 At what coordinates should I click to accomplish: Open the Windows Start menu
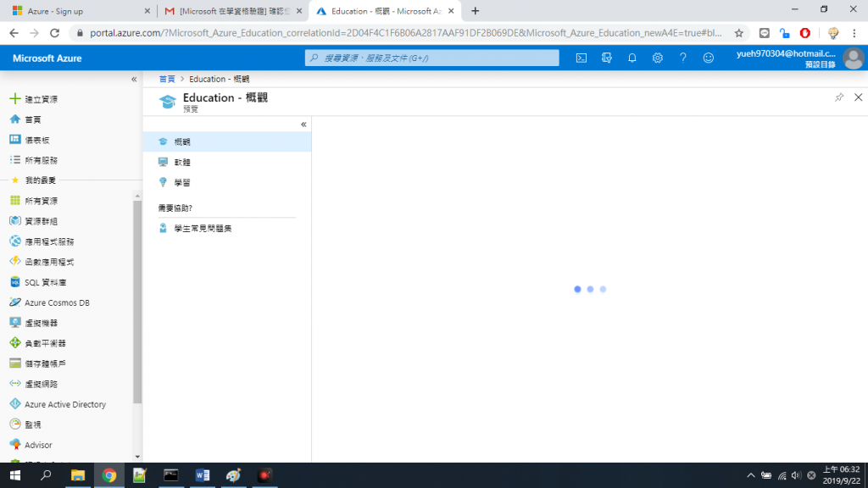15,475
